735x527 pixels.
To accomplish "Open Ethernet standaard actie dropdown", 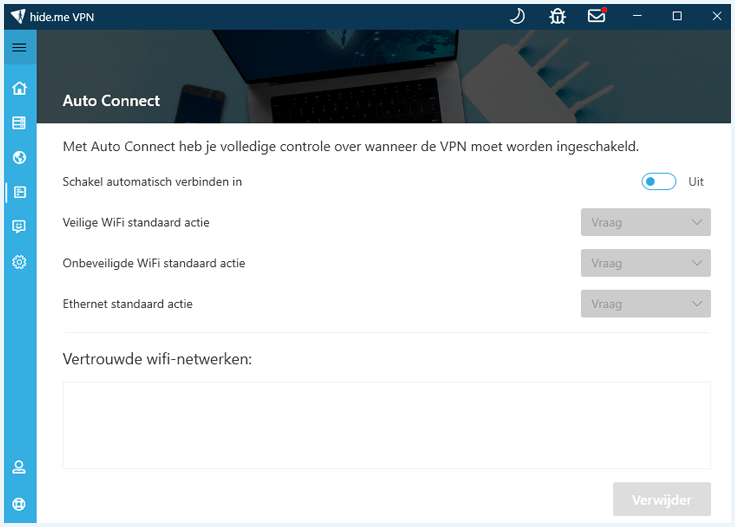I will pyautogui.click(x=645, y=304).
